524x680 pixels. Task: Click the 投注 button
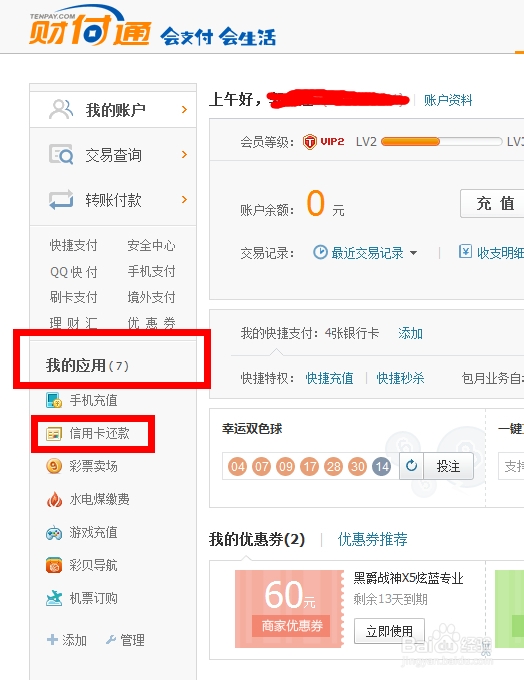pyautogui.click(x=448, y=466)
